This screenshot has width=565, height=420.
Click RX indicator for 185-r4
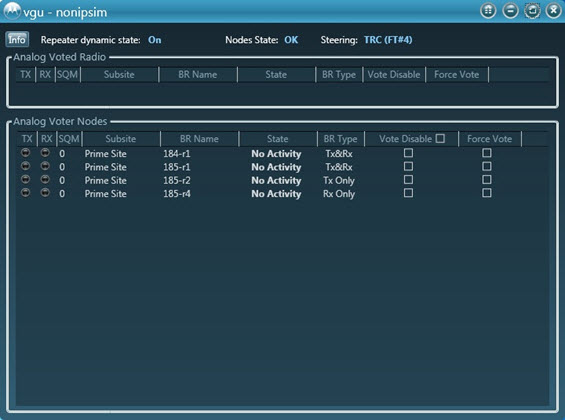[45, 193]
